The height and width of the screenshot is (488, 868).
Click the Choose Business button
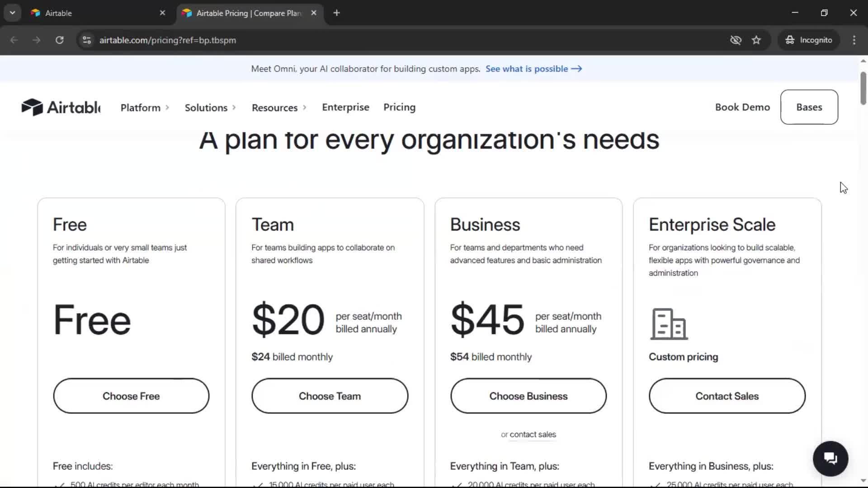[x=528, y=396]
